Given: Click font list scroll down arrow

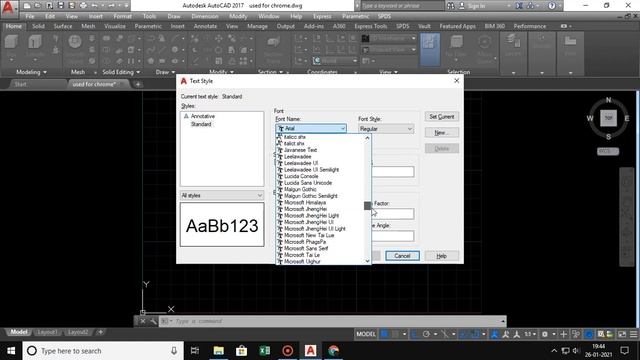Looking at the screenshot, I should click(367, 261).
